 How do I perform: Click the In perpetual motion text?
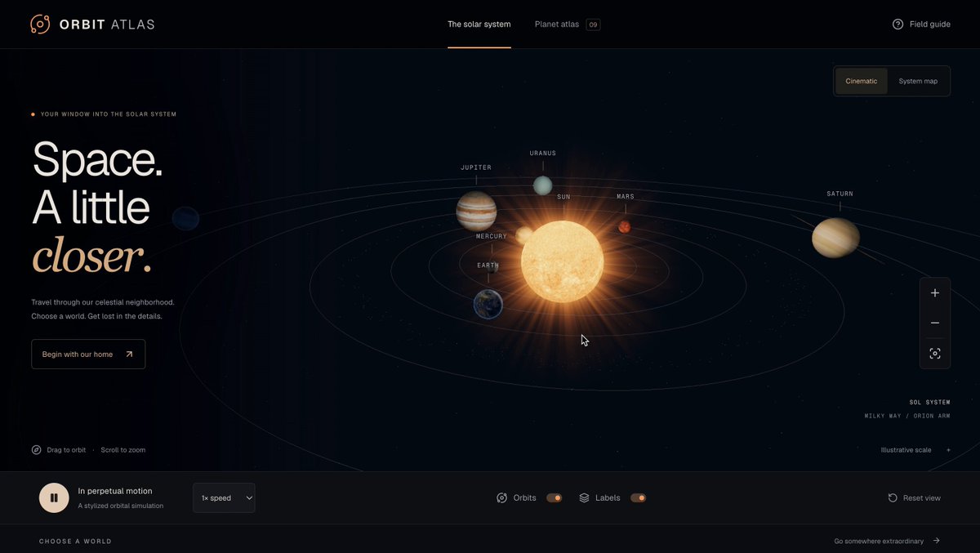tap(115, 491)
